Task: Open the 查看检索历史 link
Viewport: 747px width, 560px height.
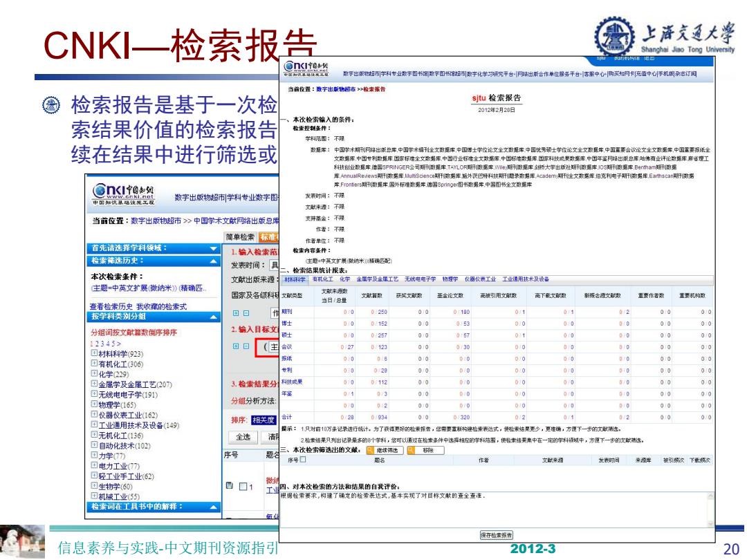Action: (x=111, y=306)
